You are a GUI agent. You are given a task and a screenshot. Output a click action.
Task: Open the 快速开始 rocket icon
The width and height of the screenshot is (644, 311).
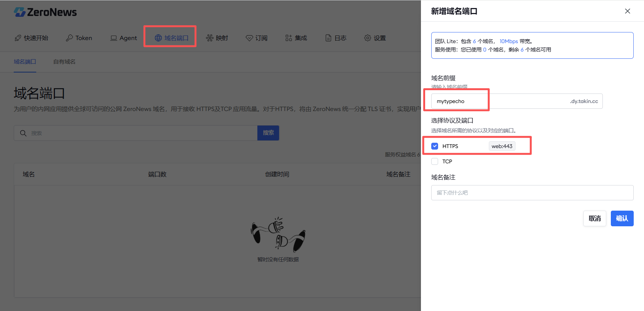(18, 38)
